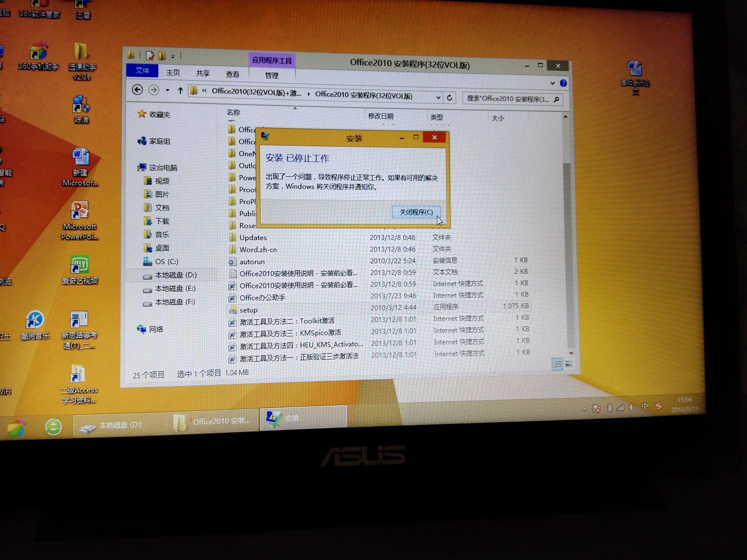Click the Up directory arrow
The image size is (747, 560).
click(180, 90)
